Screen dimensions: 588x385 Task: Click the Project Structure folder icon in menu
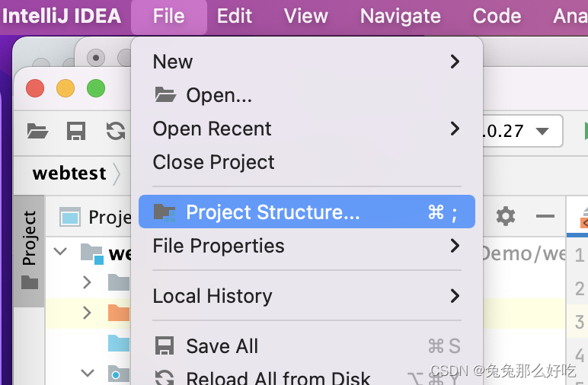click(x=165, y=212)
